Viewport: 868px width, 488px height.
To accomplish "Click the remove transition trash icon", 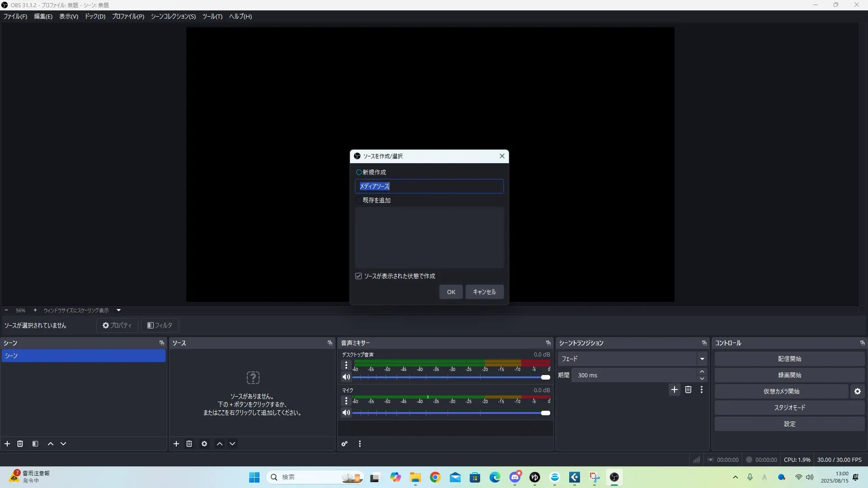I will click(688, 389).
